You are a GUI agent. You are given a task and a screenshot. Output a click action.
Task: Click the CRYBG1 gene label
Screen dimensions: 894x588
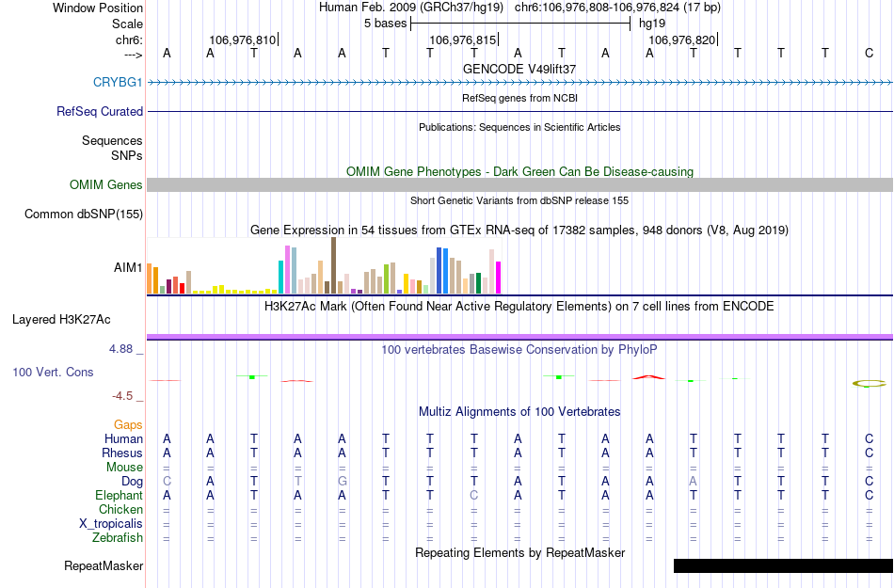[118, 82]
